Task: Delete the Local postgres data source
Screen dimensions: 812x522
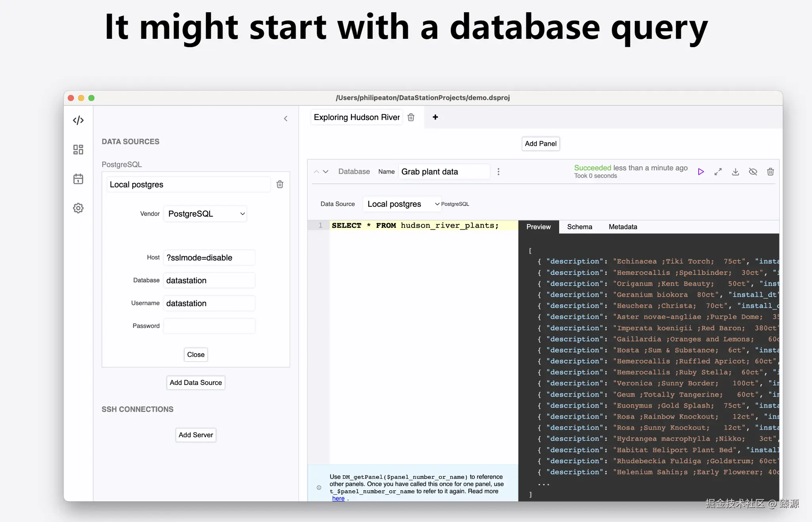Action: [280, 185]
